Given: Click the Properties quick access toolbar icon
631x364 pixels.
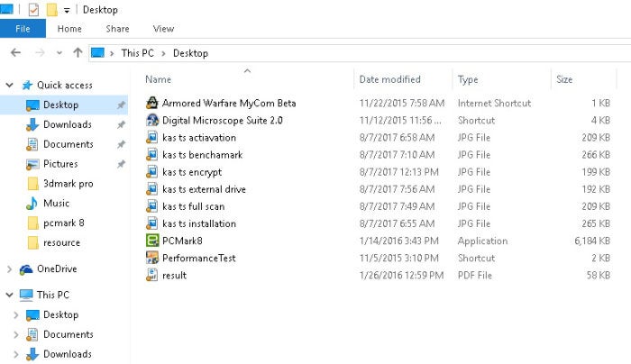Looking at the screenshot, I should click(x=34, y=10).
